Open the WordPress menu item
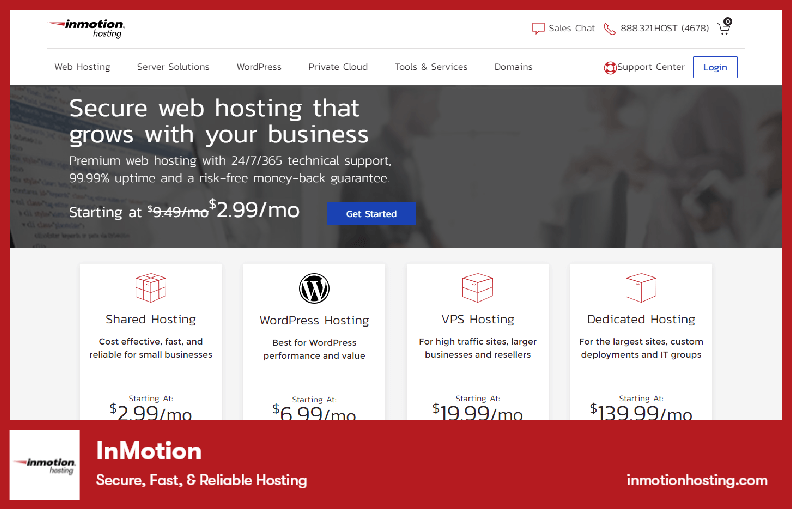The width and height of the screenshot is (792, 509). click(259, 67)
